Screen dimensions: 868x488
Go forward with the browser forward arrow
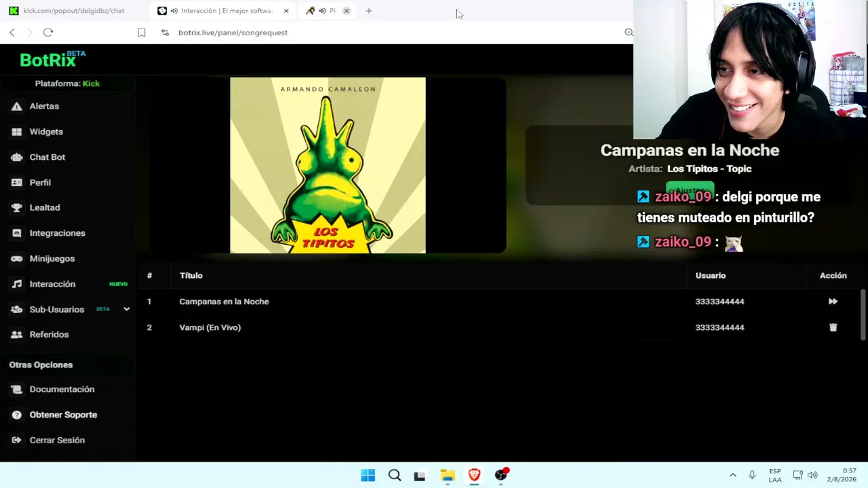[x=30, y=33]
